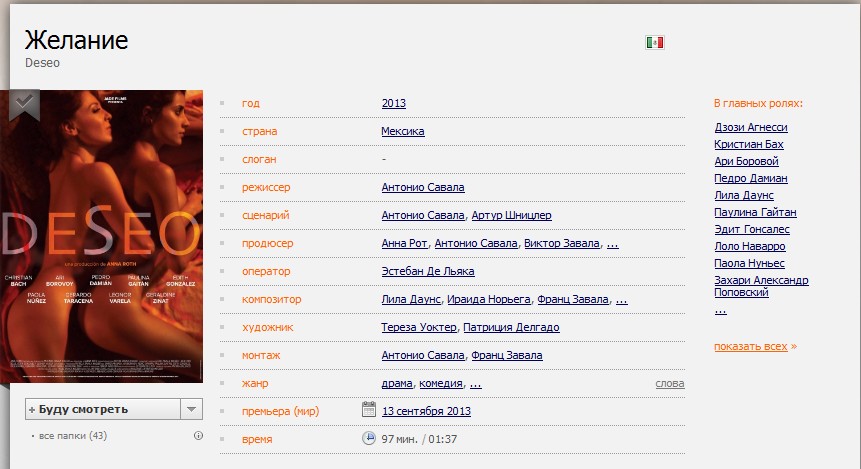Click Франц Завала in монтаж row
This screenshot has height=469, width=861.
tap(507, 355)
